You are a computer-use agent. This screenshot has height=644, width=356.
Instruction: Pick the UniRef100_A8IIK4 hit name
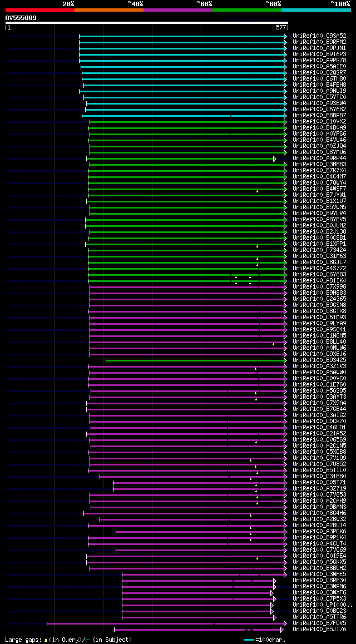(x=319, y=280)
